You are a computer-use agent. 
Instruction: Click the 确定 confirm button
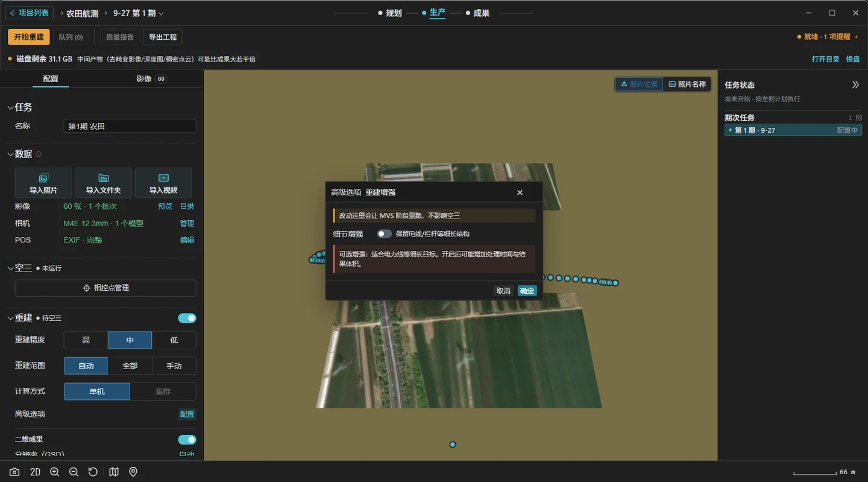(x=527, y=291)
